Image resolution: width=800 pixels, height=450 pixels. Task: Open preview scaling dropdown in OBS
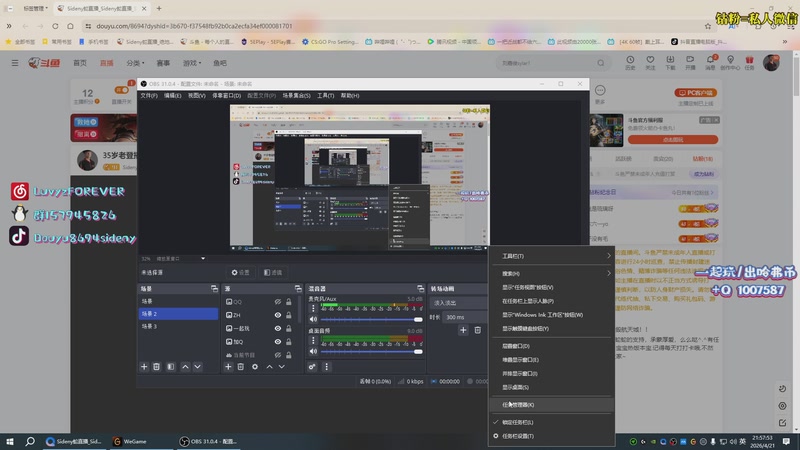pos(203,259)
